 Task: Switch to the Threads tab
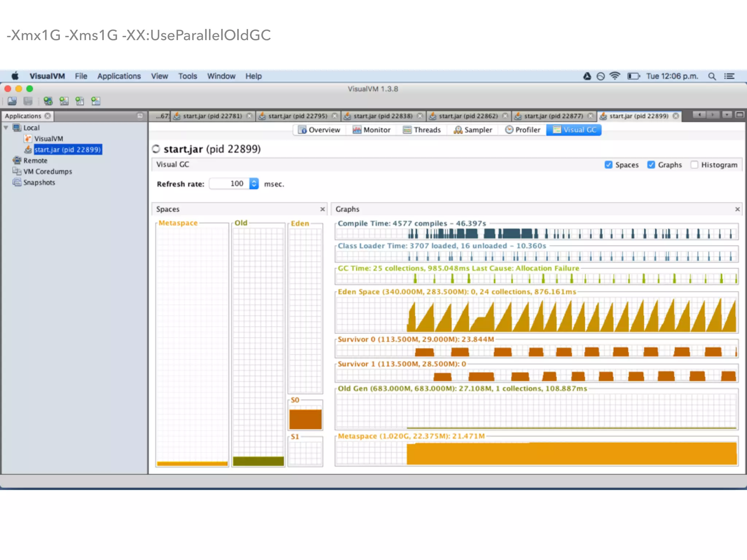422,130
